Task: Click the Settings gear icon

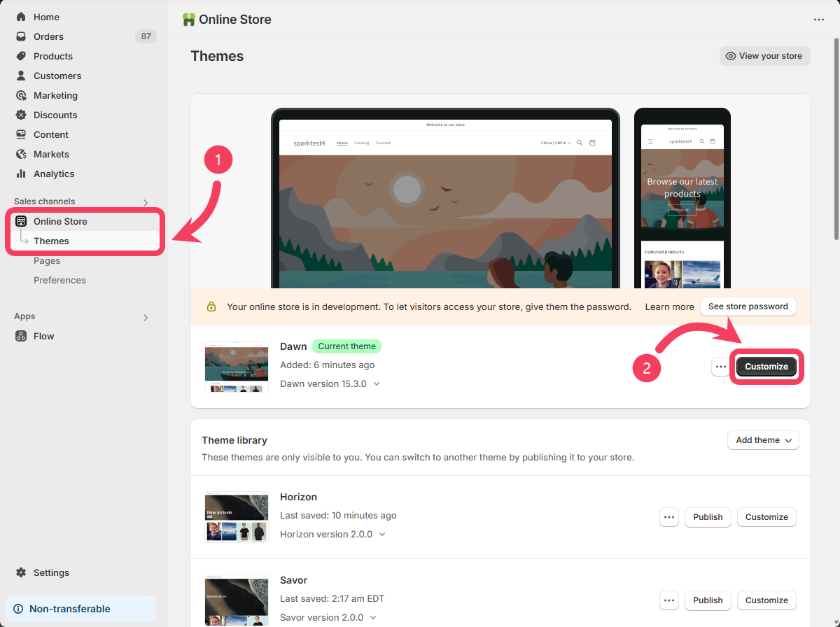Action: [x=21, y=572]
